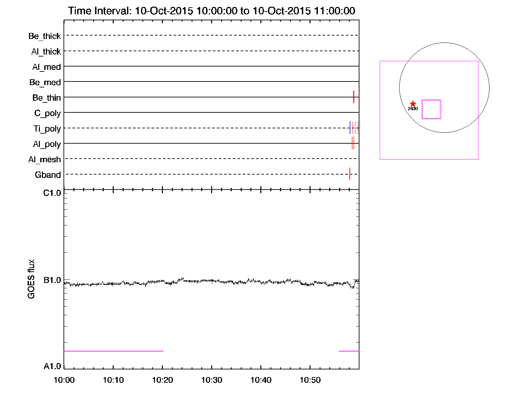
Task: Click the red star marking region 2430
Action: click(x=413, y=104)
